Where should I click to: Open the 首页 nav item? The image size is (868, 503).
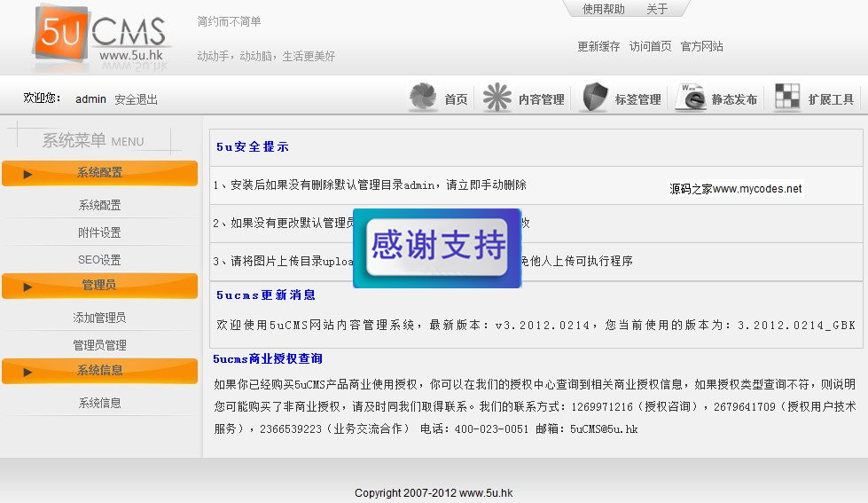tap(456, 99)
